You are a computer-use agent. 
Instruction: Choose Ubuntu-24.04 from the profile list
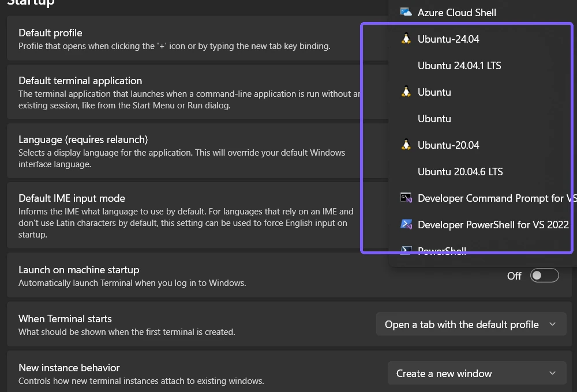[482, 39]
